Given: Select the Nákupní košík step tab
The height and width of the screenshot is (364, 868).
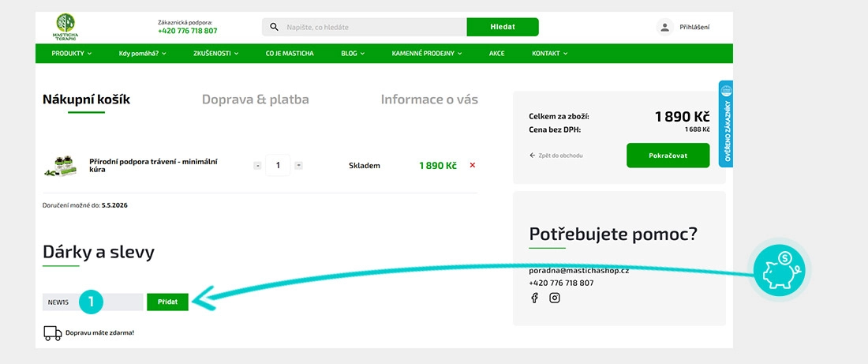Looking at the screenshot, I should (x=86, y=99).
